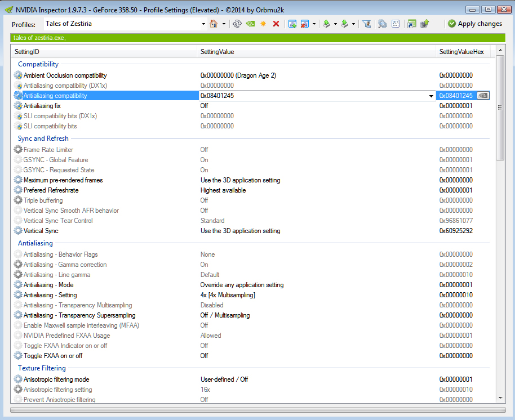Click gear icon beside Toggle FXAA on or off
Viewport: 515px width, 420px height.
18,356
